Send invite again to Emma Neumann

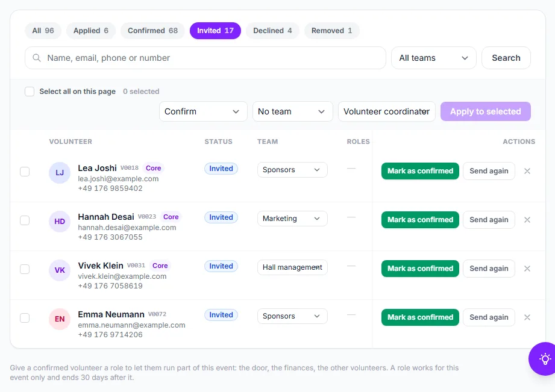pyautogui.click(x=489, y=318)
